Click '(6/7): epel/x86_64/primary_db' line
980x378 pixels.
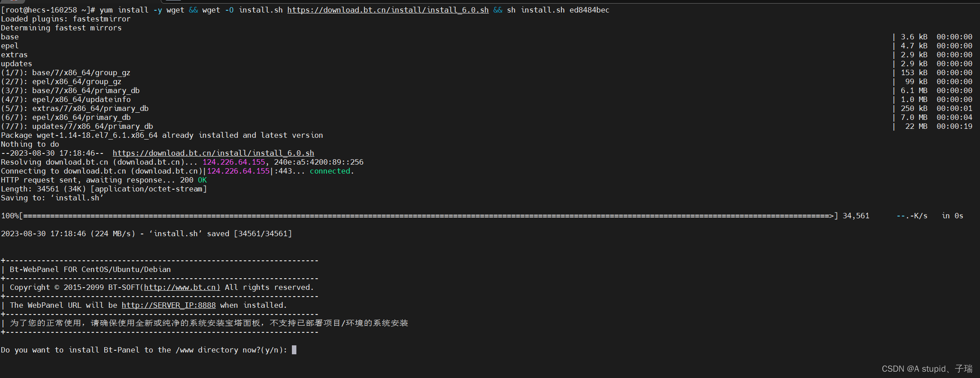66,117
